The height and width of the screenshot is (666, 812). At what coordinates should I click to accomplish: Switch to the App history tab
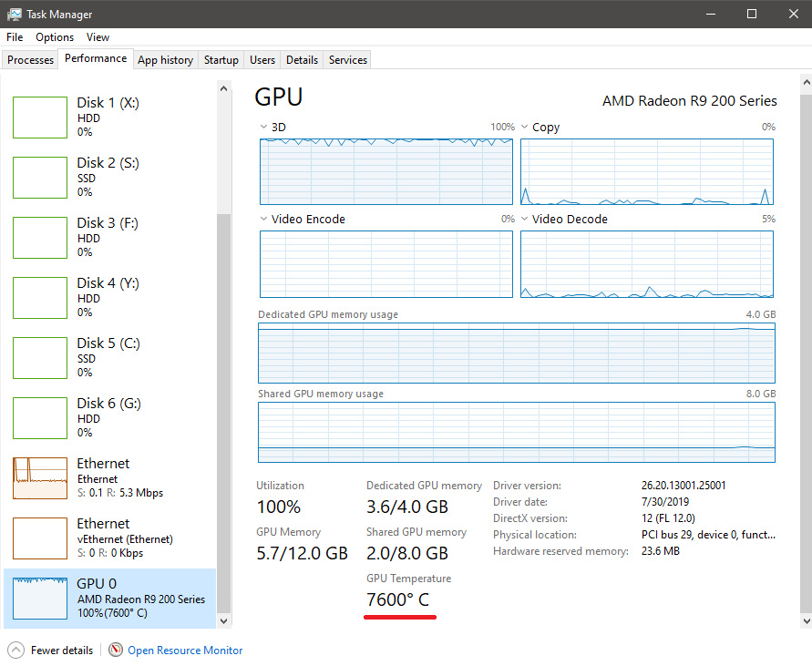coord(165,60)
